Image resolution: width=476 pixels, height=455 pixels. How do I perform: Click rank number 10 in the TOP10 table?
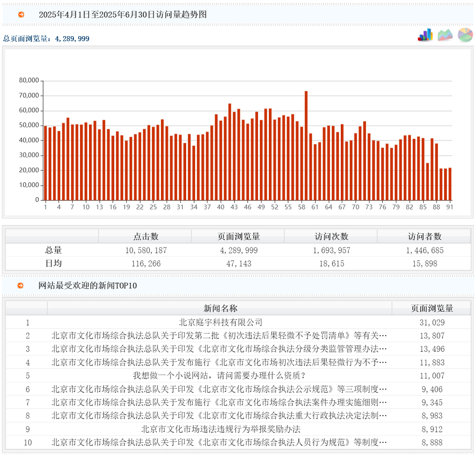pyautogui.click(x=28, y=443)
